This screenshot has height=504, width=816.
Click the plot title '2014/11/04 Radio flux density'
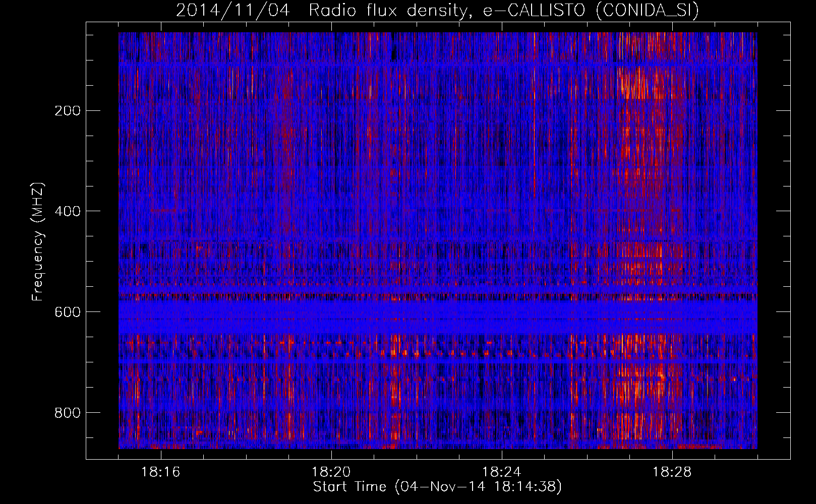326,11
